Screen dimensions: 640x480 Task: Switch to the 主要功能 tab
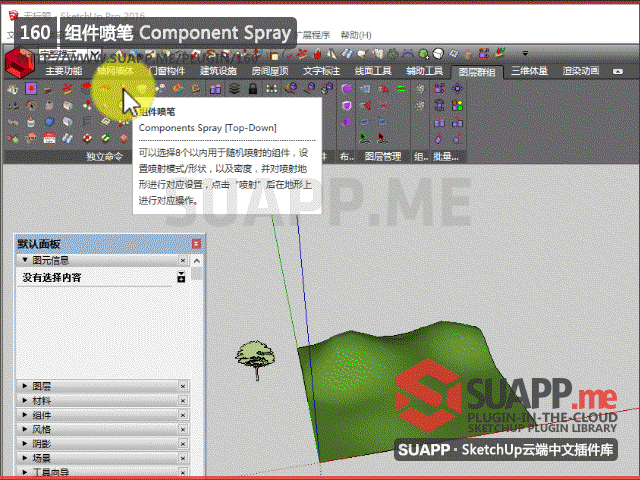(64, 71)
